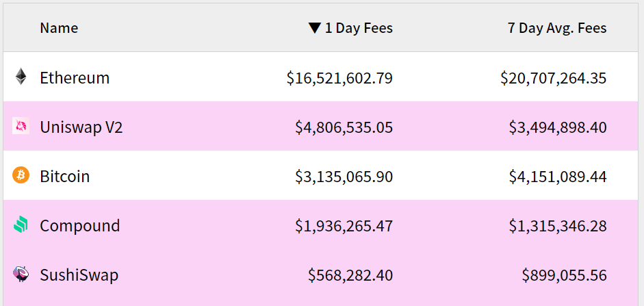Open the Uniswap V2 name link

[81, 127]
